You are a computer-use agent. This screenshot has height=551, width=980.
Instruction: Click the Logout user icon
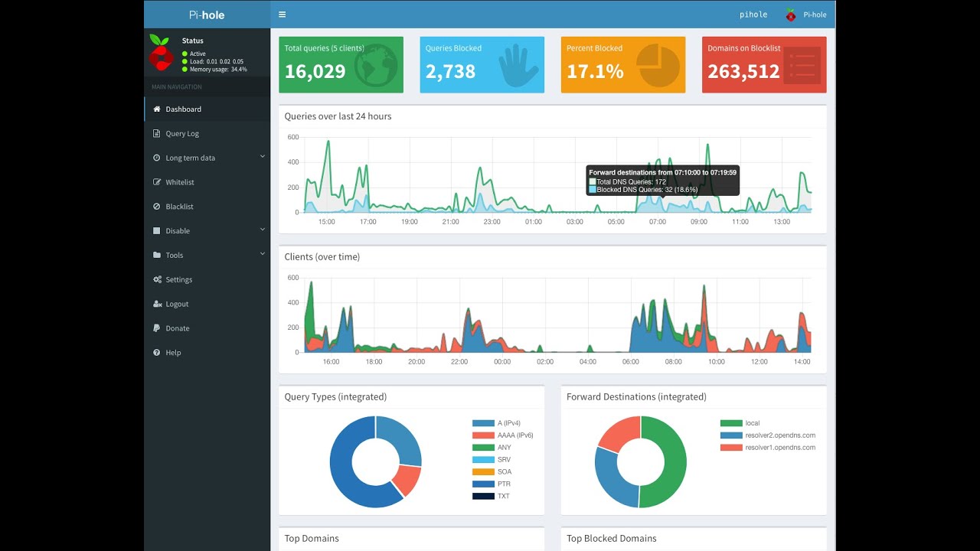pos(157,304)
